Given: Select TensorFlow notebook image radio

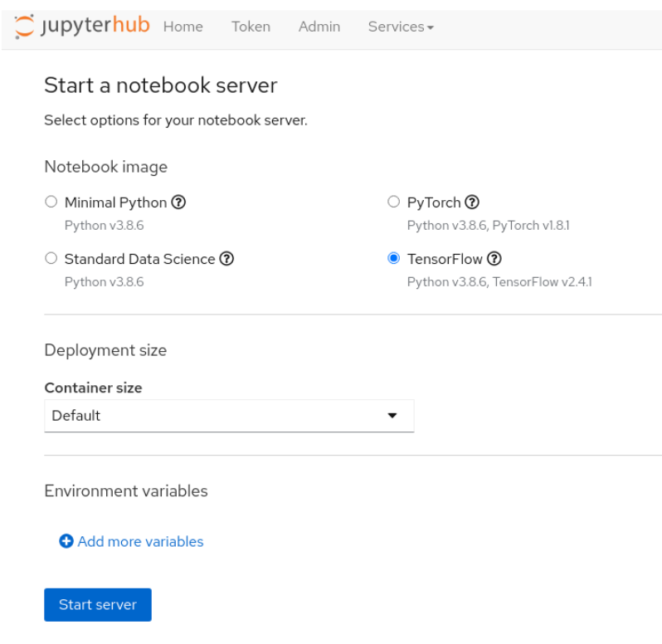Looking at the screenshot, I should [x=393, y=258].
